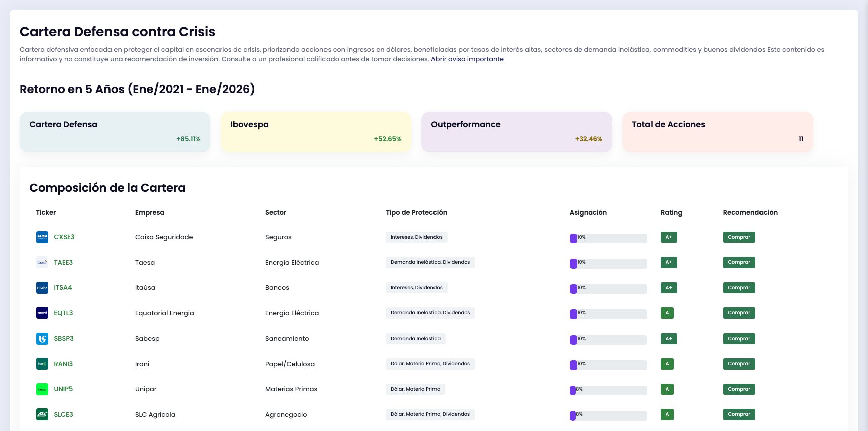Click the Sabesp logo icon
This screenshot has height=431, width=868.
(42, 339)
